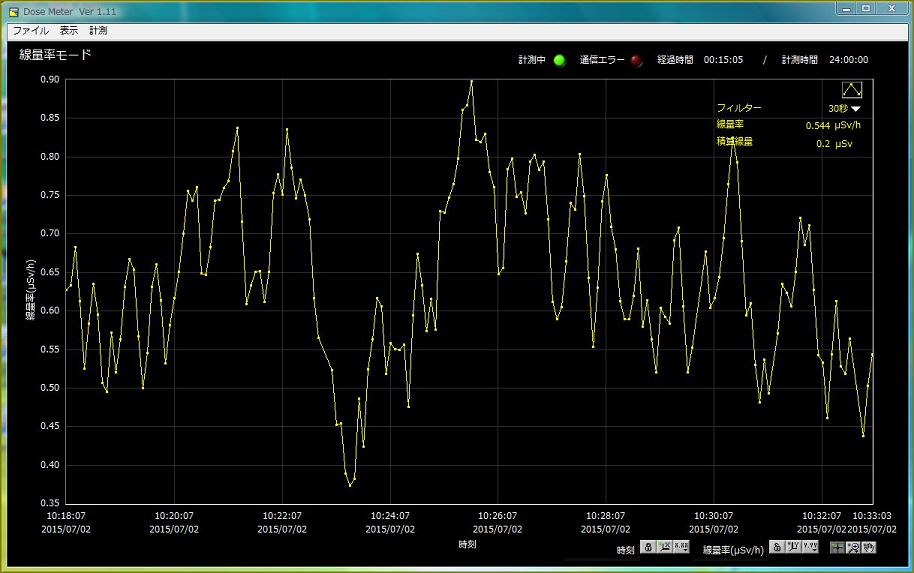Click the X-axis autoscale icon
This screenshot has height=573, width=914.
pyautogui.click(x=664, y=547)
